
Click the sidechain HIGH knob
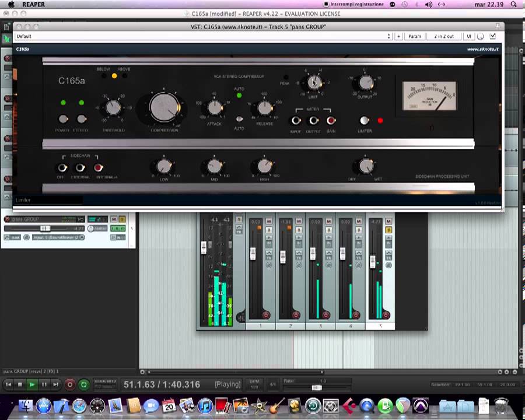(264, 166)
